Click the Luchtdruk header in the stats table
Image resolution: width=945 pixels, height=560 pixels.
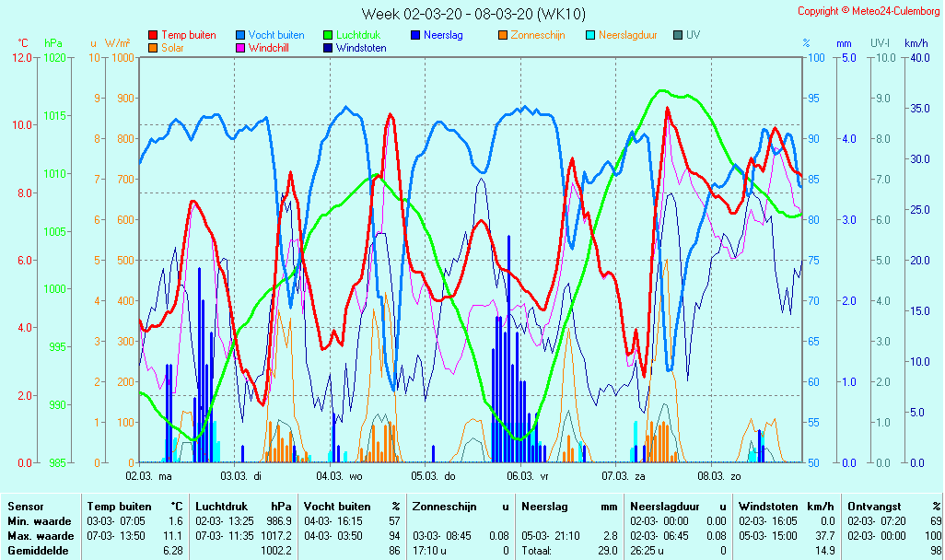click(220, 507)
